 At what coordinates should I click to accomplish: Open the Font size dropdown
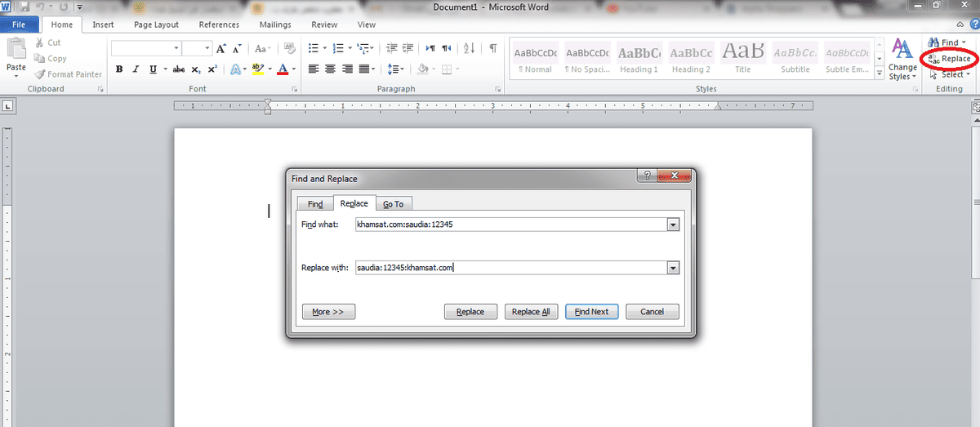[207, 48]
